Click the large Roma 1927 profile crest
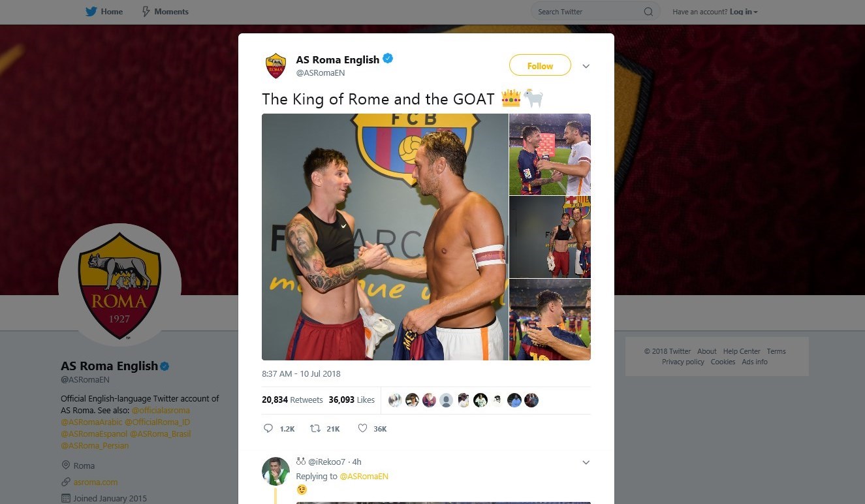865x504 pixels. click(x=119, y=285)
